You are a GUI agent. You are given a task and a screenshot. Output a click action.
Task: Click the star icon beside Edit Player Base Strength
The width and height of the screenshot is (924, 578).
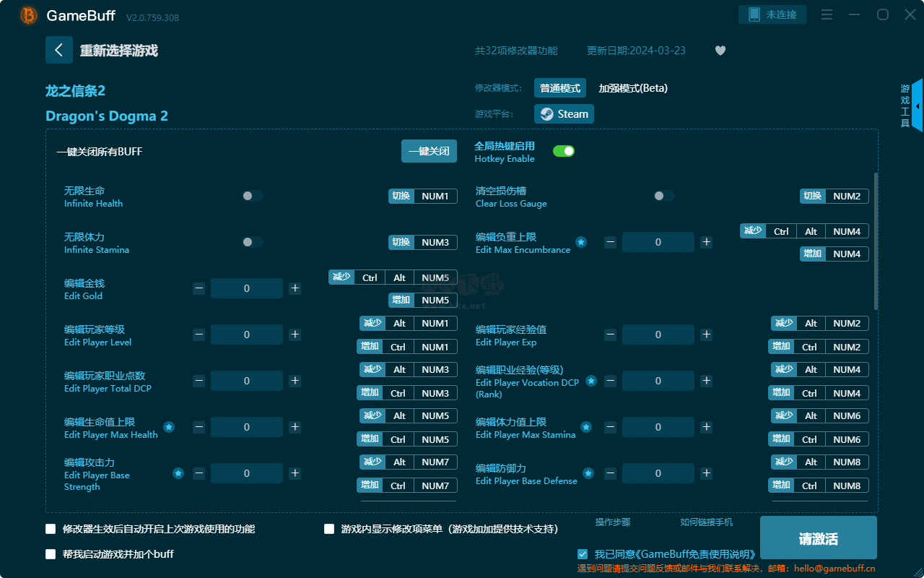coord(178,473)
